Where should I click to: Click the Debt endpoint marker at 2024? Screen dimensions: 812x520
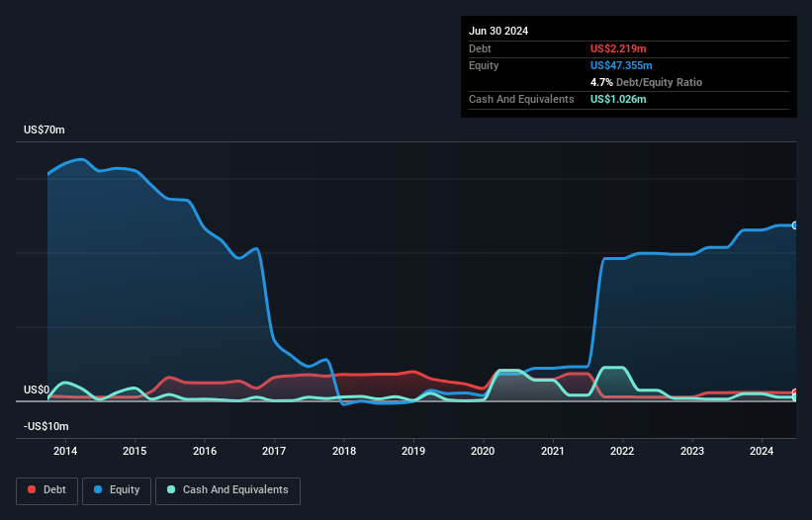point(795,392)
